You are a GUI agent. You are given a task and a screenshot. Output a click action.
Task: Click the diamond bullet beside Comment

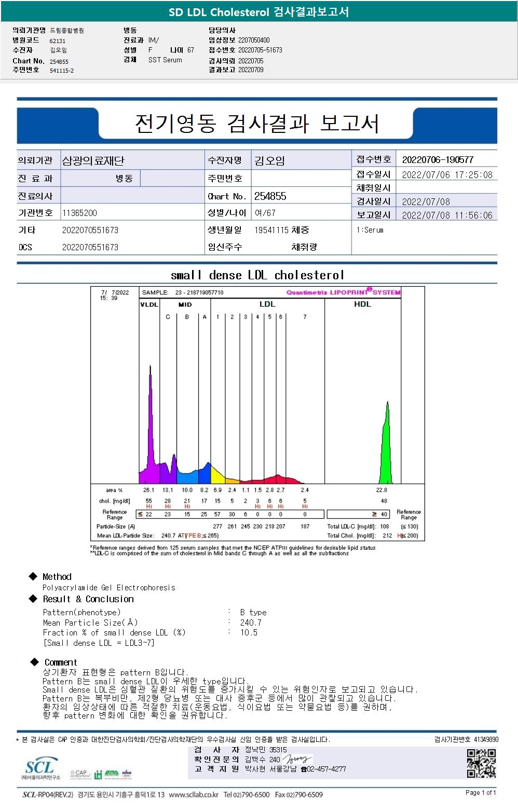[x=35, y=661]
